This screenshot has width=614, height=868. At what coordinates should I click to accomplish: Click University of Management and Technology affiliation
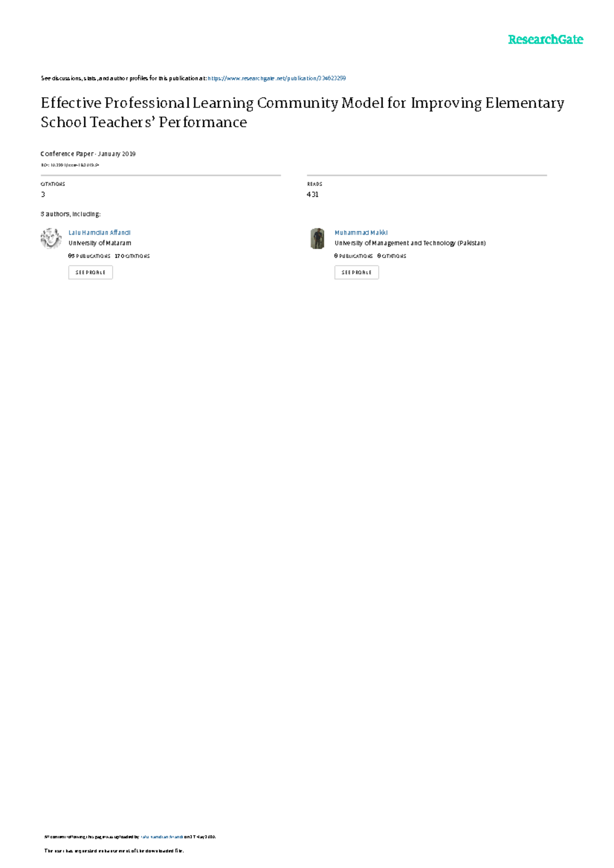pyautogui.click(x=410, y=243)
